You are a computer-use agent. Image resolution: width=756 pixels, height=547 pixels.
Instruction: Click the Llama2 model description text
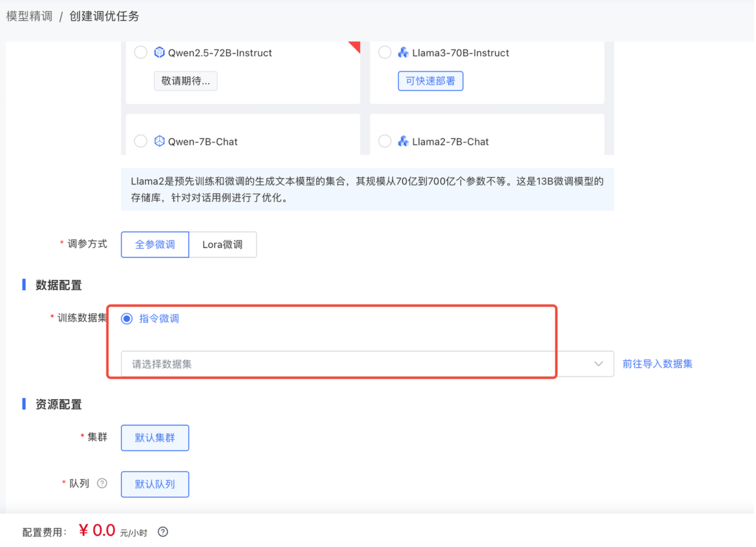pyautogui.click(x=367, y=190)
